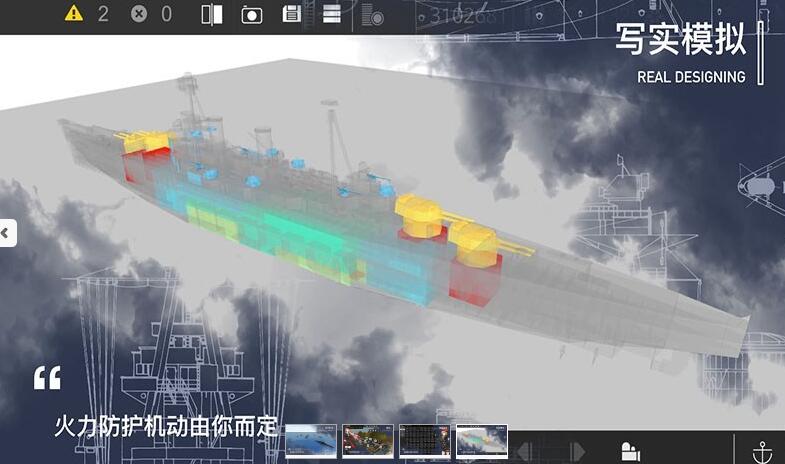Open the anchor icon in bottom bar
785x464 pixels.
click(x=762, y=452)
